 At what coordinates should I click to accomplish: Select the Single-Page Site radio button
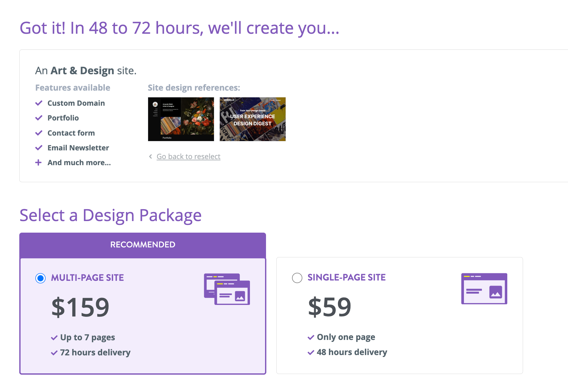pos(297,278)
